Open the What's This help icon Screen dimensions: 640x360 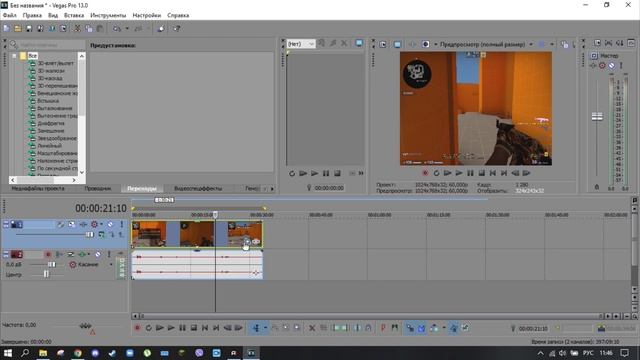[x=177, y=29]
